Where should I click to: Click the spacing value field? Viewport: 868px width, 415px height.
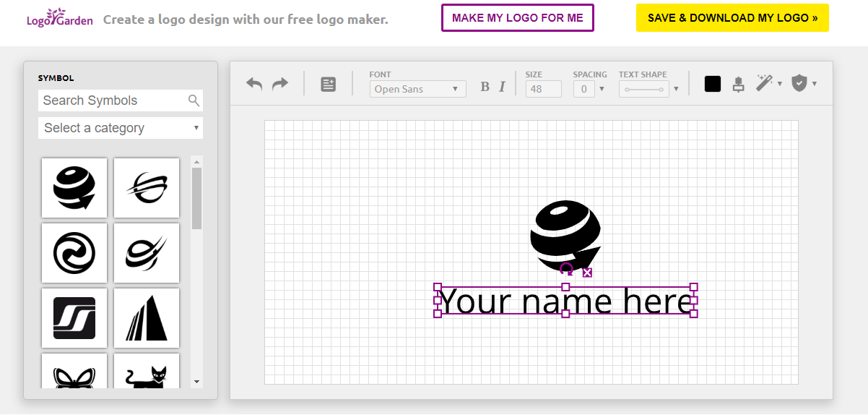click(x=583, y=89)
